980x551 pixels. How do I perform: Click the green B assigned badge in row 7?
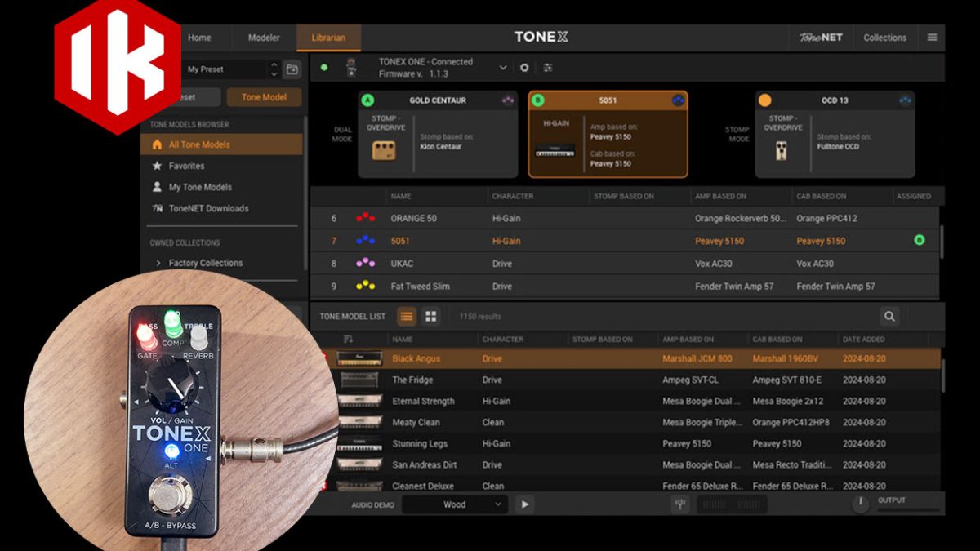(x=920, y=241)
